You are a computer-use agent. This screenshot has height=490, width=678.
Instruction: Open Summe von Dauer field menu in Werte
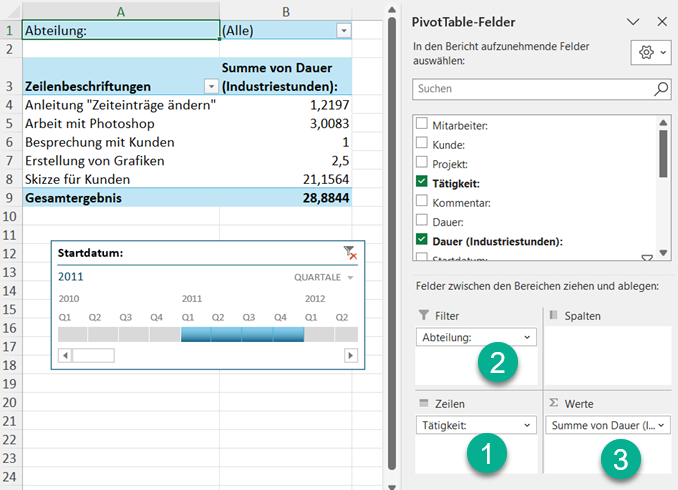click(662, 426)
